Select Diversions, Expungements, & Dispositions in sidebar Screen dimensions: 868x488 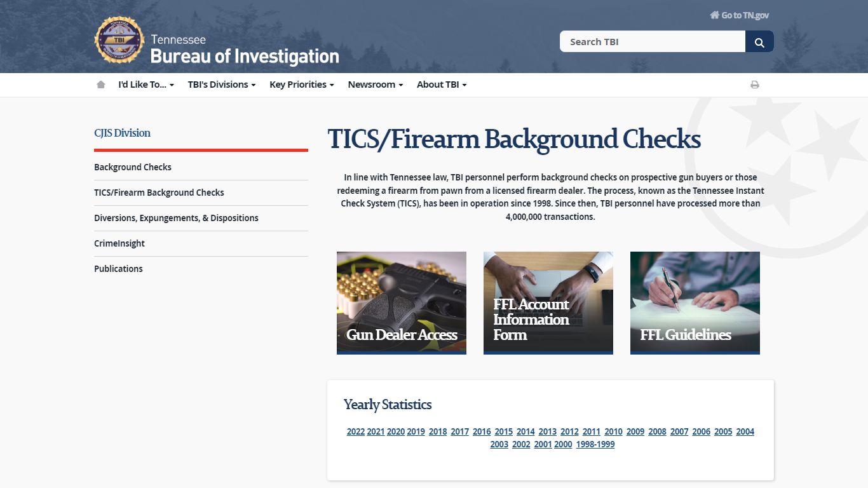click(x=176, y=218)
